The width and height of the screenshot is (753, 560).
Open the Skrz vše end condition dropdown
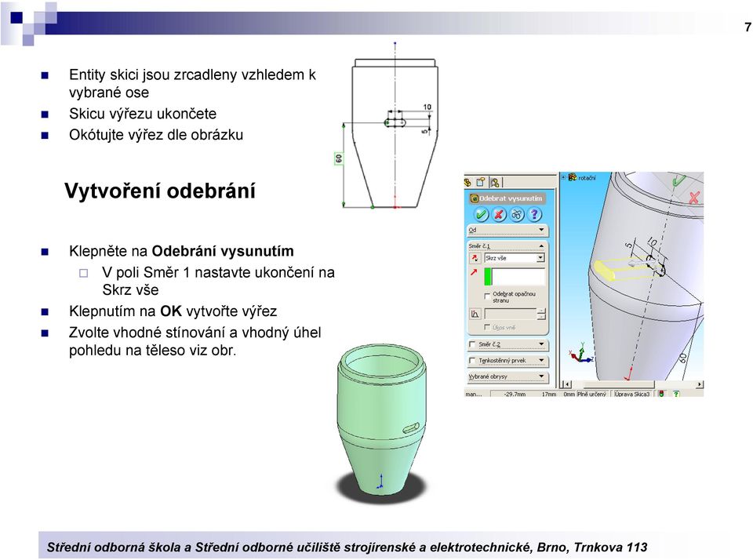coord(540,258)
